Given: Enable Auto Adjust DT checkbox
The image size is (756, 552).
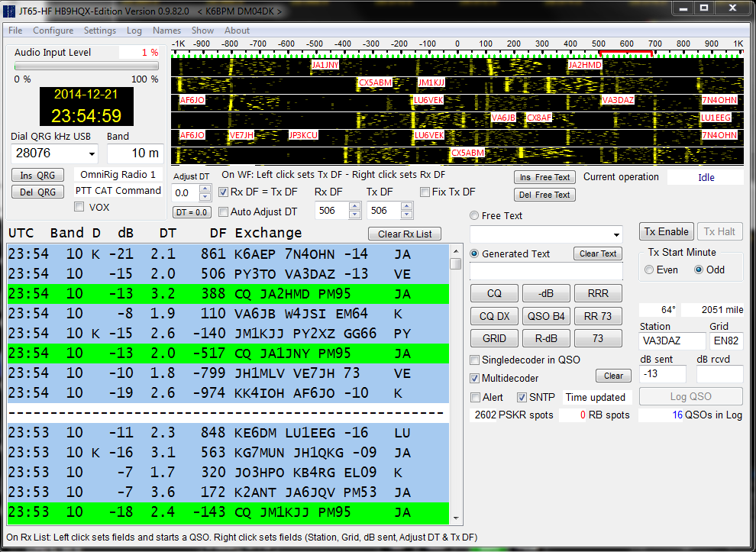Looking at the screenshot, I should pyautogui.click(x=223, y=211).
